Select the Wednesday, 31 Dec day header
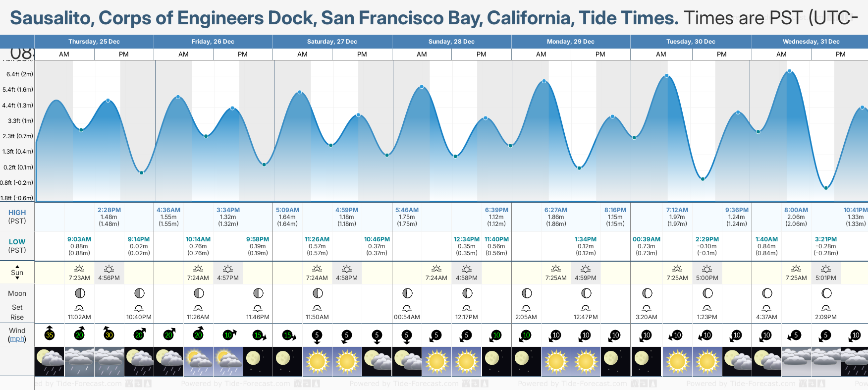 click(x=811, y=42)
